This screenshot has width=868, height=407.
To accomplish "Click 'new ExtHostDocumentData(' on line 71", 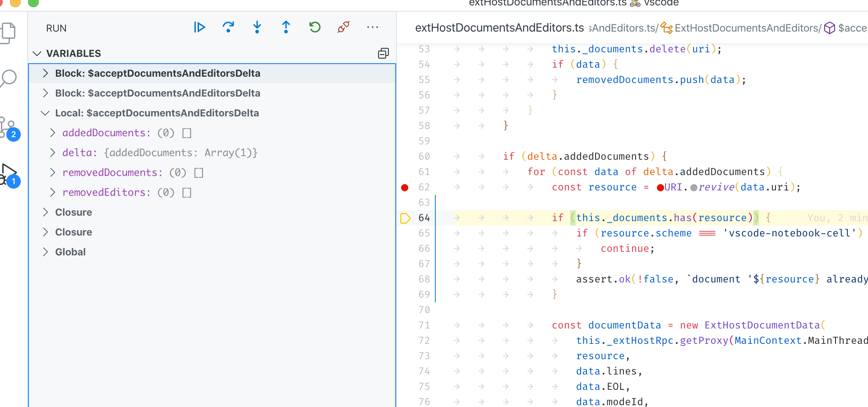I will click(x=753, y=325).
